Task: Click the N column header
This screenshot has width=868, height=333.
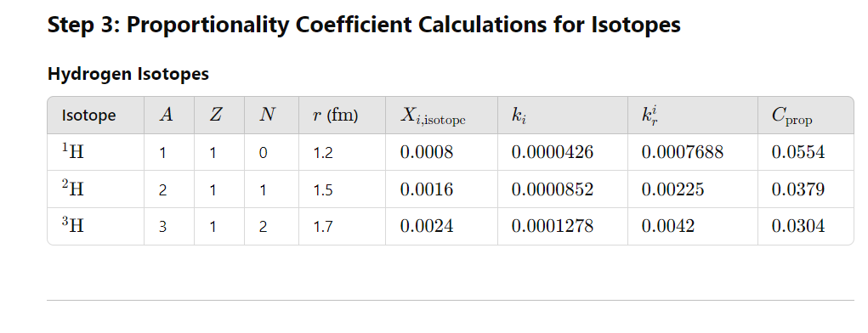Action: (267, 115)
